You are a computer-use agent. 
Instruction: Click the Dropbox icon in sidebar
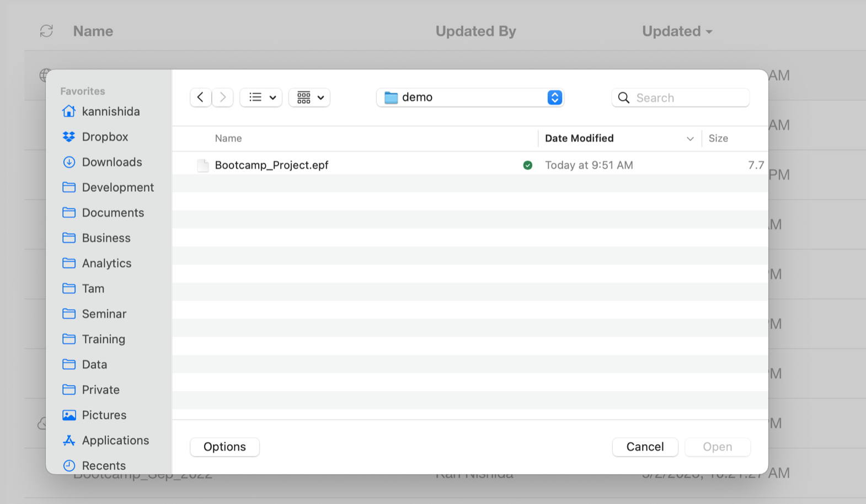coord(69,137)
